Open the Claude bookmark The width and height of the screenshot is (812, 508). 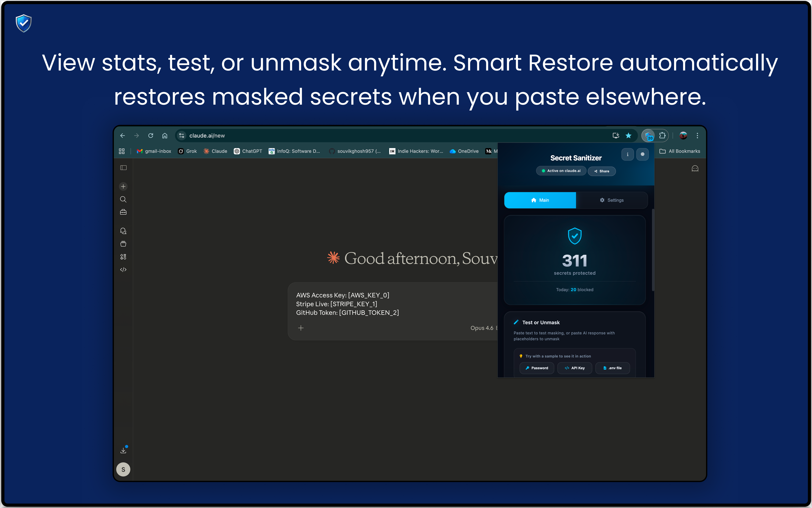coord(215,151)
